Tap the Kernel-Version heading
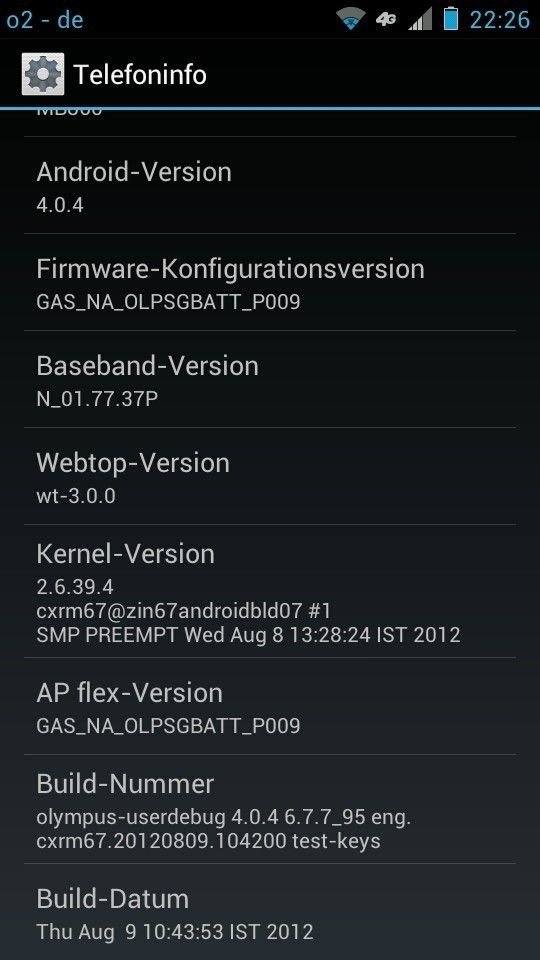This screenshot has height=960, width=540. pyautogui.click(x=126, y=553)
